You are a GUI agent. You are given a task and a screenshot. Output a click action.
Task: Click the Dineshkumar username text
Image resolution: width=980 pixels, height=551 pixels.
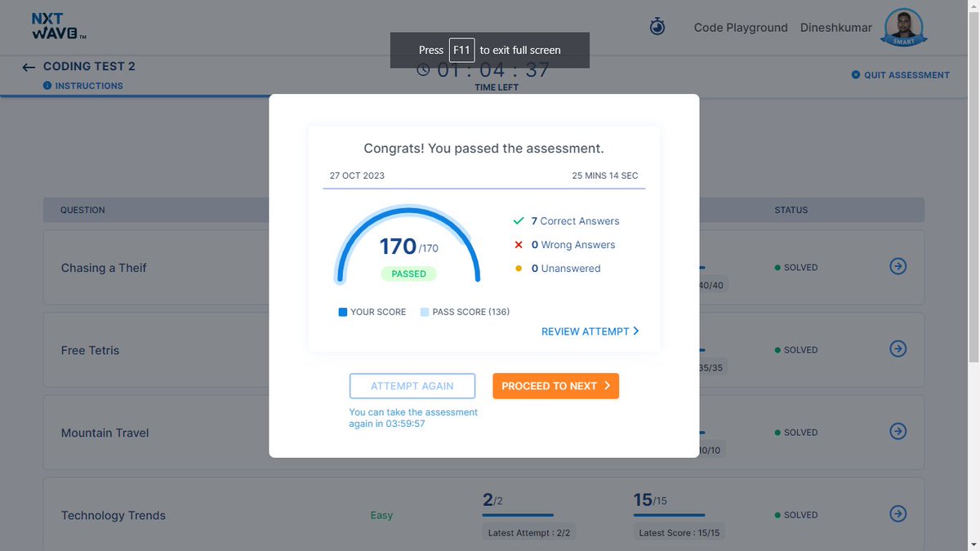(x=836, y=28)
